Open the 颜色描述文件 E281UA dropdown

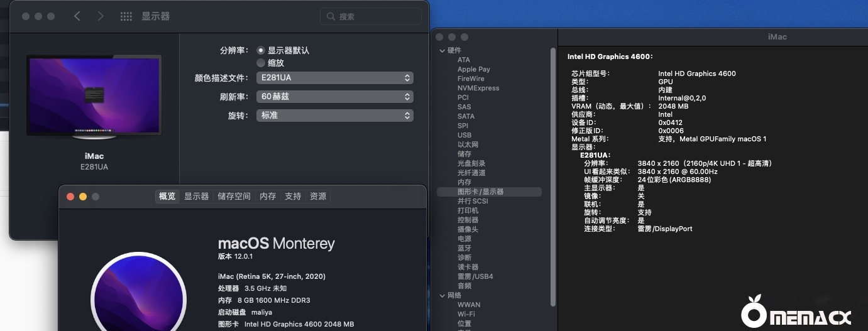334,78
